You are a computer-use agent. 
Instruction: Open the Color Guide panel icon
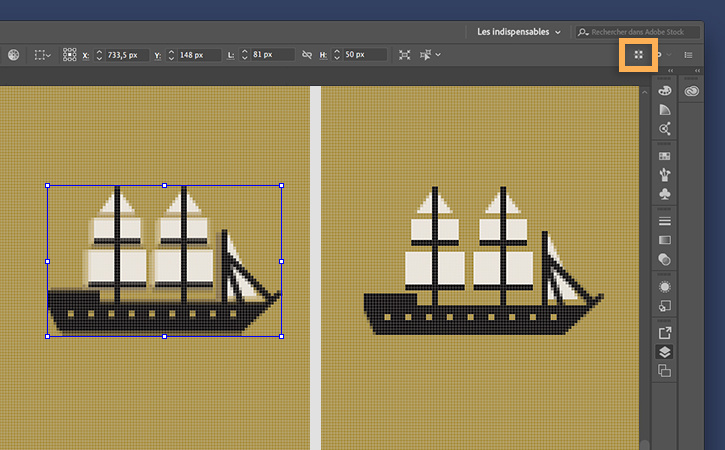click(664, 110)
